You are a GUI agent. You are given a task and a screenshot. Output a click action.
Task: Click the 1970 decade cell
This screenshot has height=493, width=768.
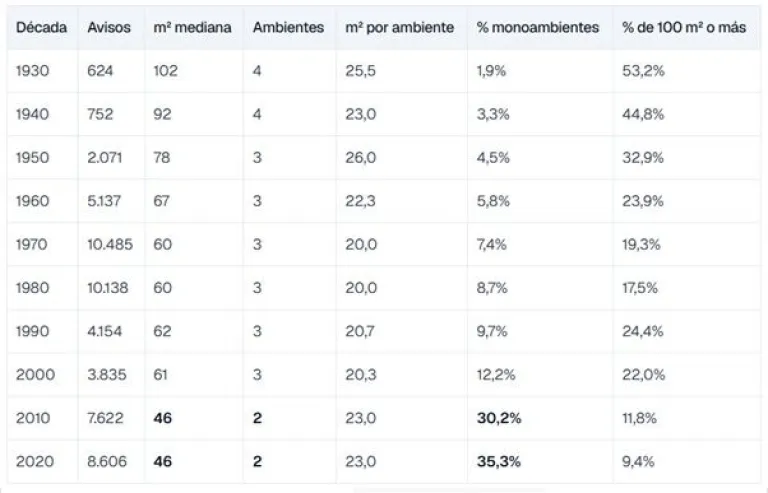pos(31,244)
